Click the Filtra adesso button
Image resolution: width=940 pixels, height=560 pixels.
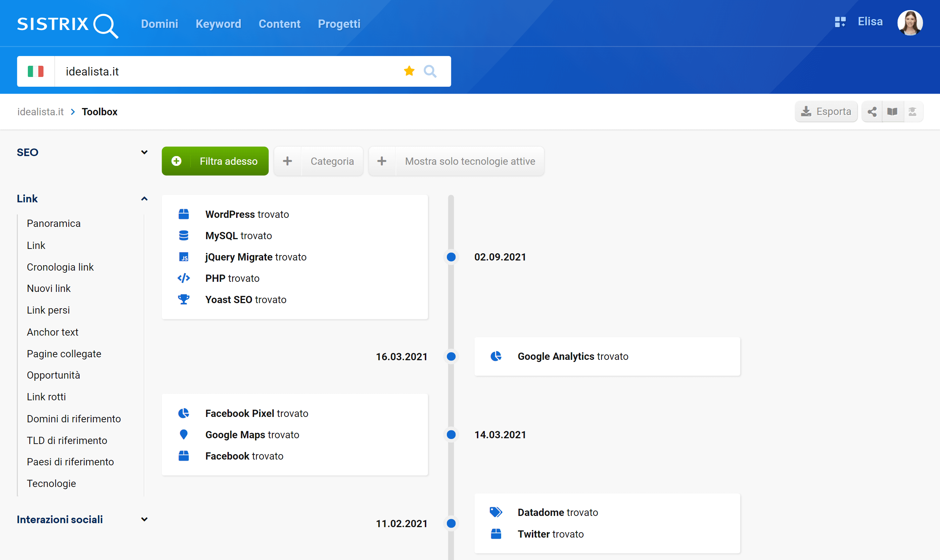coord(215,161)
